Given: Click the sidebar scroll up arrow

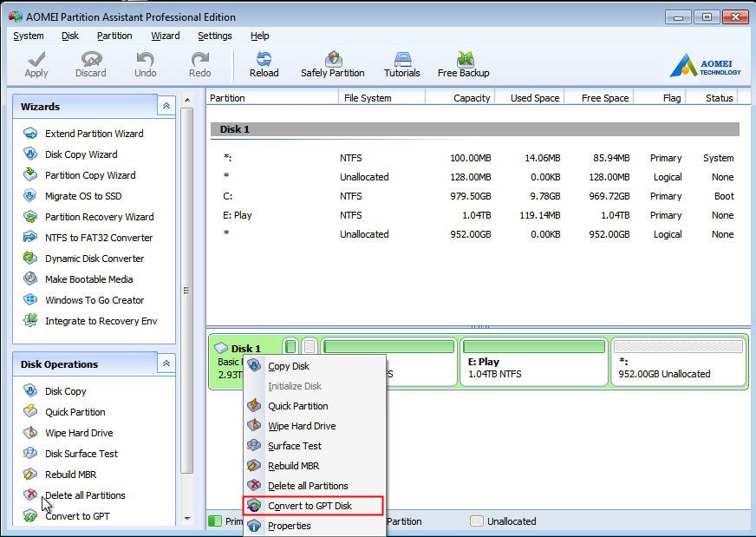Looking at the screenshot, I should 187,100.
